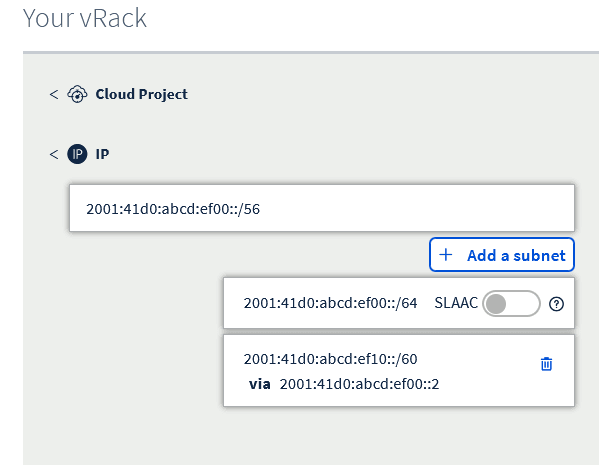Image resolution: width=599 pixels, height=476 pixels.
Task: Click the IP section label
Action: pyautogui.click(x=102, y=154)
